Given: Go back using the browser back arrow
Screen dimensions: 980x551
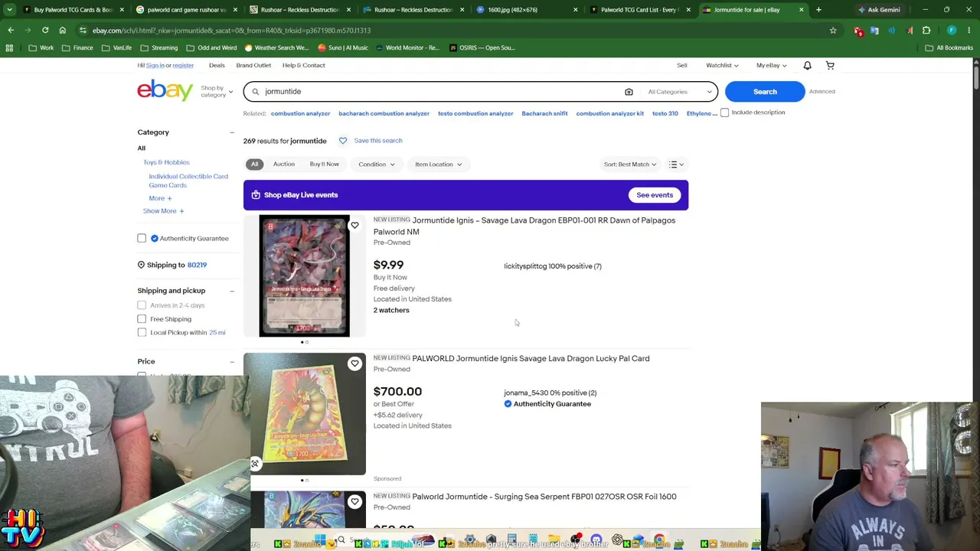Looking at the screenshot, I should click(x=11, y=30).
